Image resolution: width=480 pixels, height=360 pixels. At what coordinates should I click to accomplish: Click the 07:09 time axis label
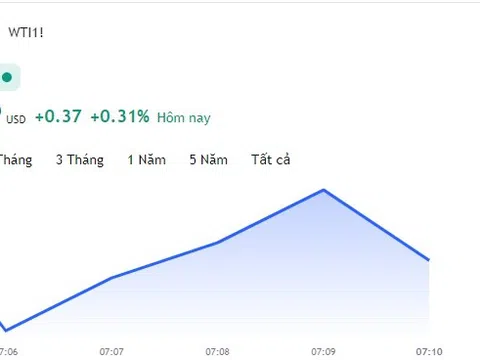tap(323, 352)
